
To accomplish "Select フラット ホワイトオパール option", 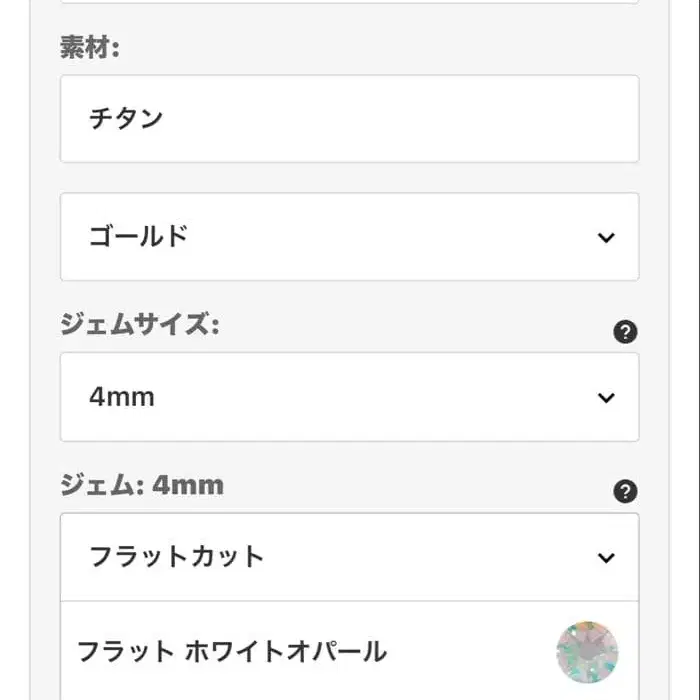I will coord(232,652).
